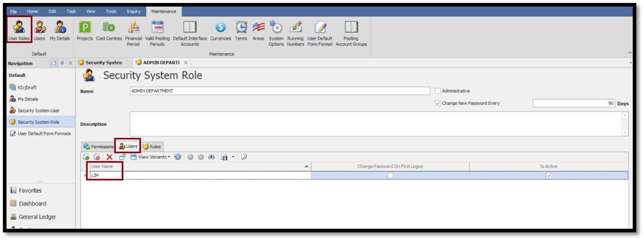Screen dimensions: 644x240
Task: Open User Roles in the ribbon
Action: (19, 30)
